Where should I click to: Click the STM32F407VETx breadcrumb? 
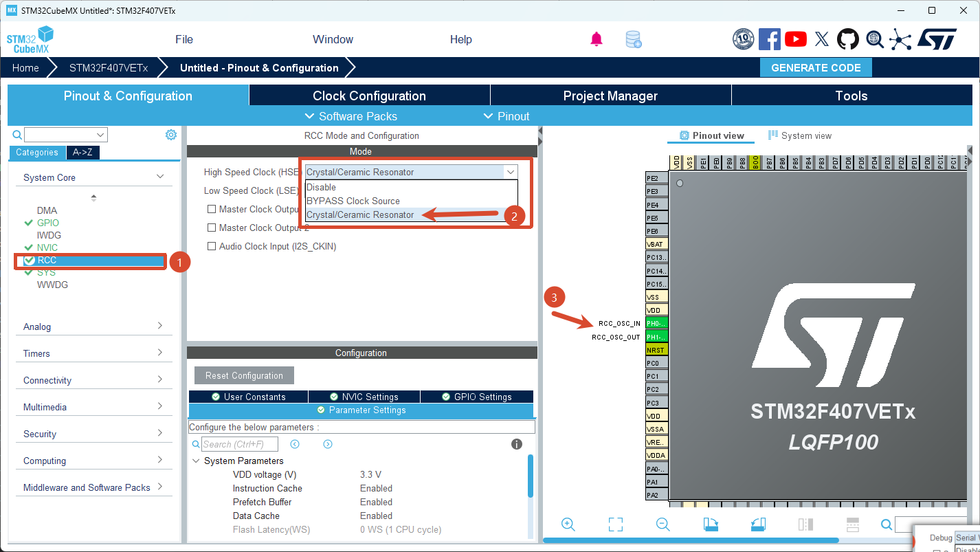pyautogui.click(x=109, y=67)
